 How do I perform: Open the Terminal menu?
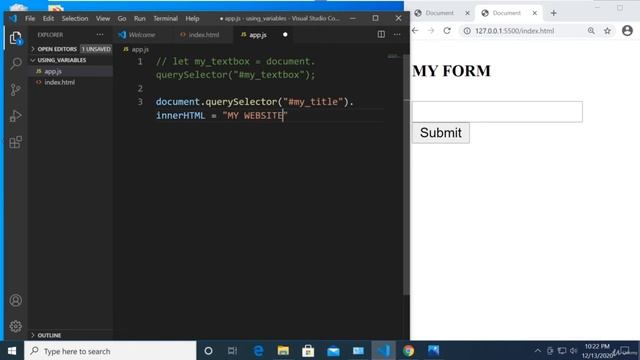click(x=165, y=18)
